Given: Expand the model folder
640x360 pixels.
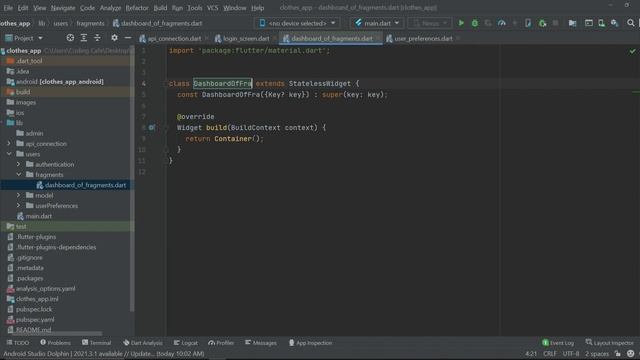Looking at the screenshot, I should [x=18, y=195].
